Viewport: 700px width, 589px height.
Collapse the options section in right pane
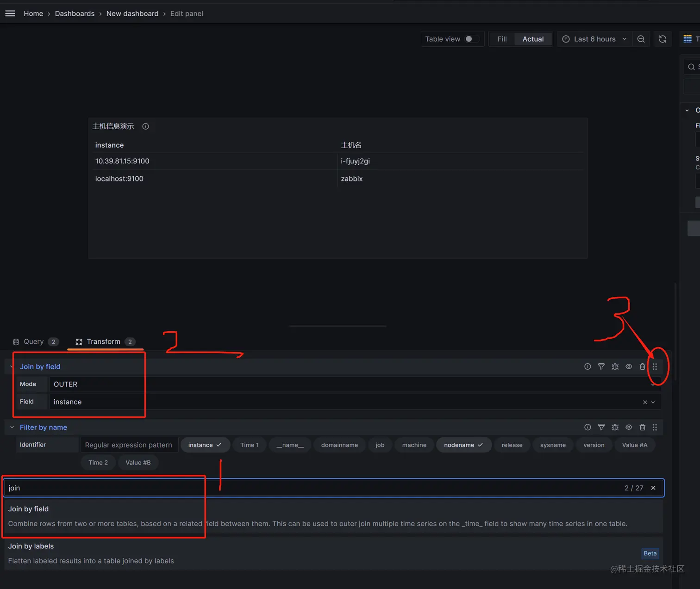(687, 110)
